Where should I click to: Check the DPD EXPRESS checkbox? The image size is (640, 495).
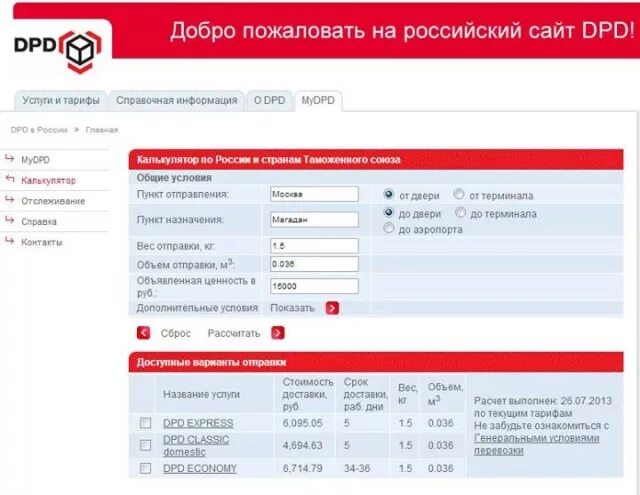pos(145,423)
